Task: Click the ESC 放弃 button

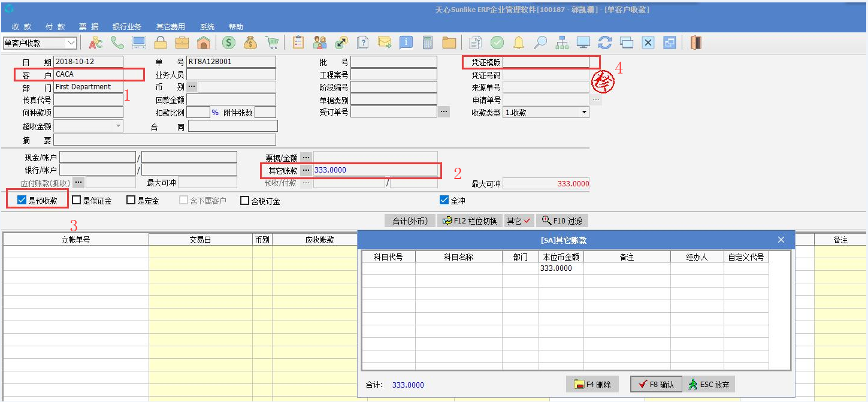Action: pos(710,385)
